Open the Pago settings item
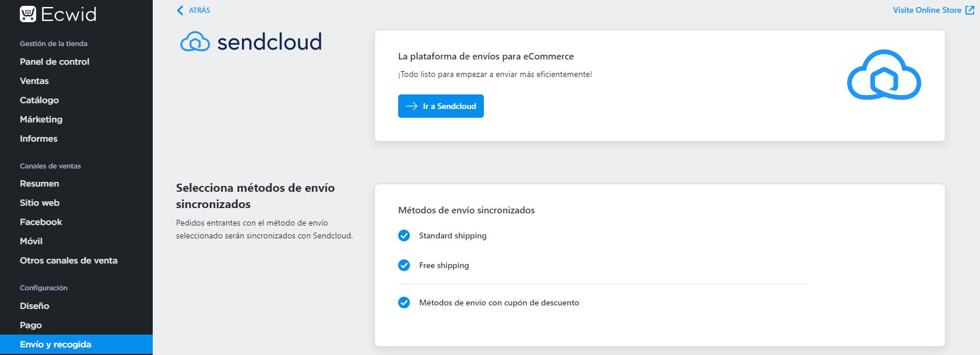 (x=31, y=325)
